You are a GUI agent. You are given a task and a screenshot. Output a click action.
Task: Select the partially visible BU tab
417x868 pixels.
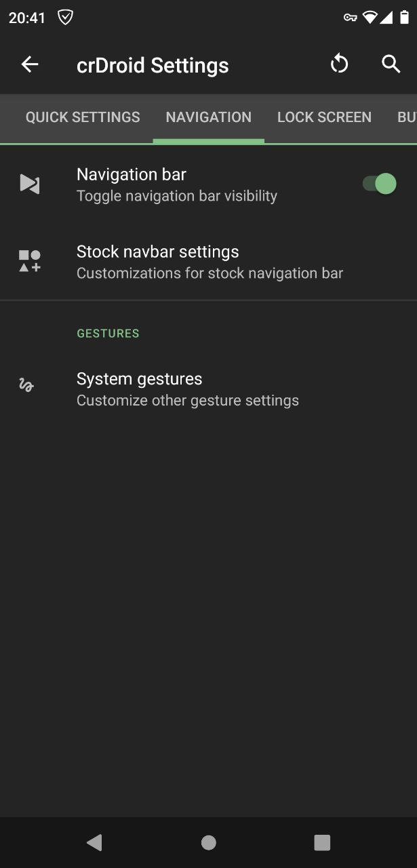407,117
